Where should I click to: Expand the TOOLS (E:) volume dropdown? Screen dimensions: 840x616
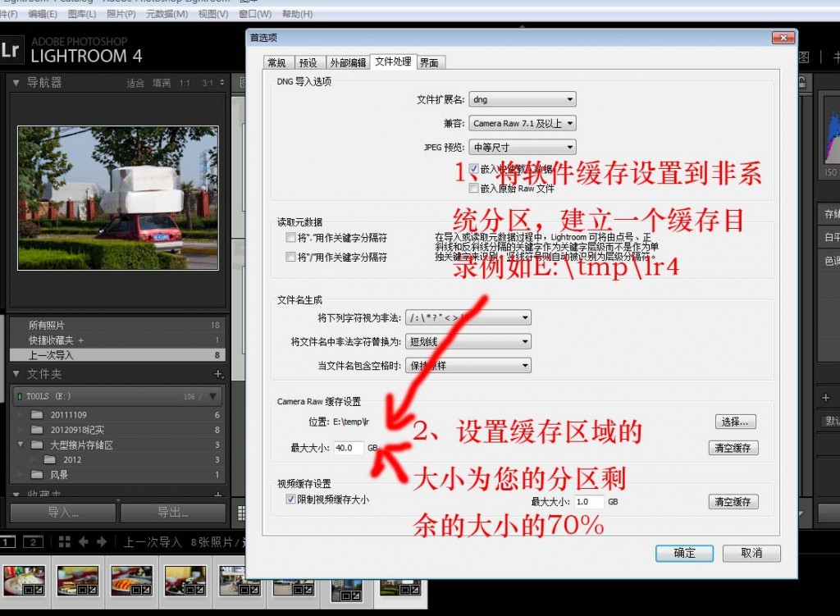(x=213, y=396)
